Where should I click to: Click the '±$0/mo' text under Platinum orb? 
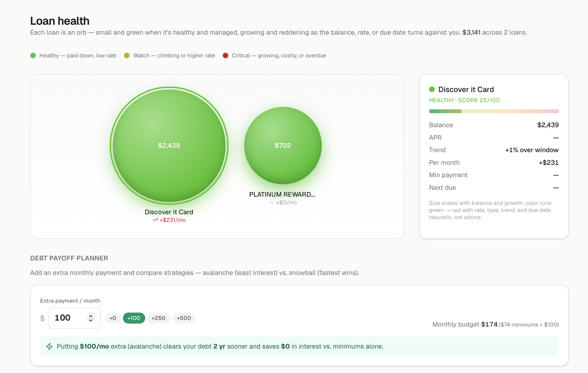click(x=286, y=202)
